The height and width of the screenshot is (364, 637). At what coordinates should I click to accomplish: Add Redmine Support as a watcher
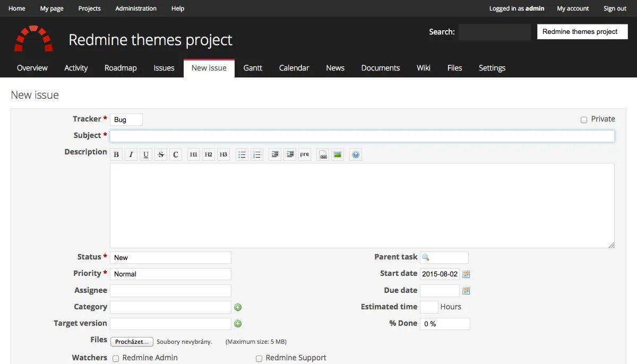point(259,359)
